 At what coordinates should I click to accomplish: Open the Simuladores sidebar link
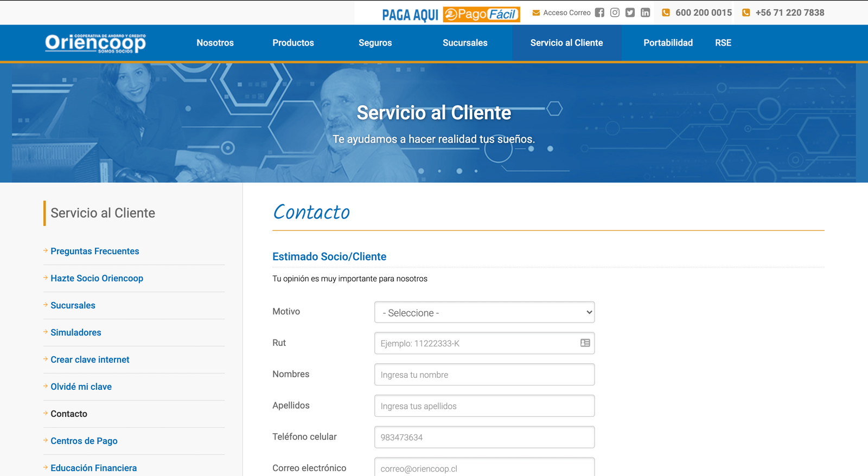76,332
